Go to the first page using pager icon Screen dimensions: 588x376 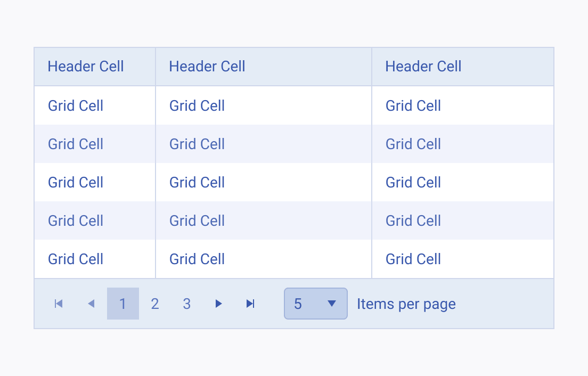[59, 304]
